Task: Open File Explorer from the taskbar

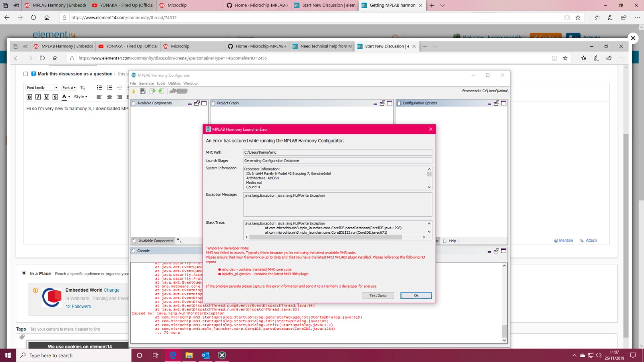Action: [189, 355]
